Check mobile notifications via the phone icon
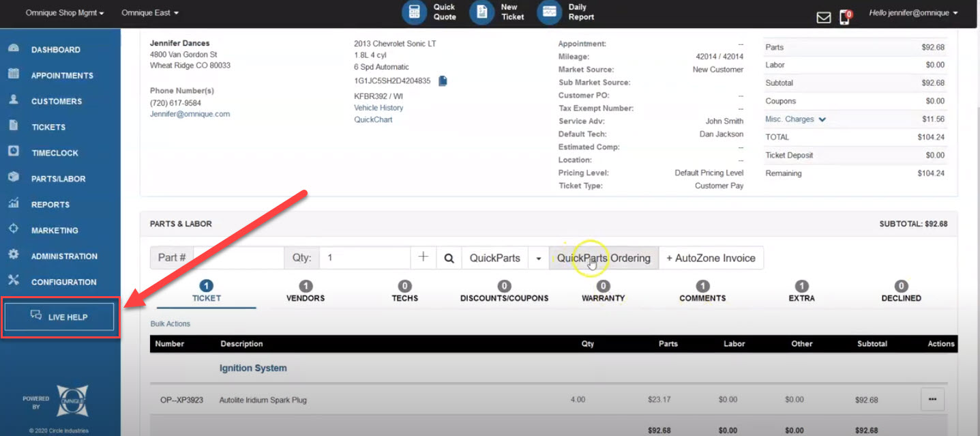Image resolution: width=980 pixels, height=436 pixels. pos(846,17)
